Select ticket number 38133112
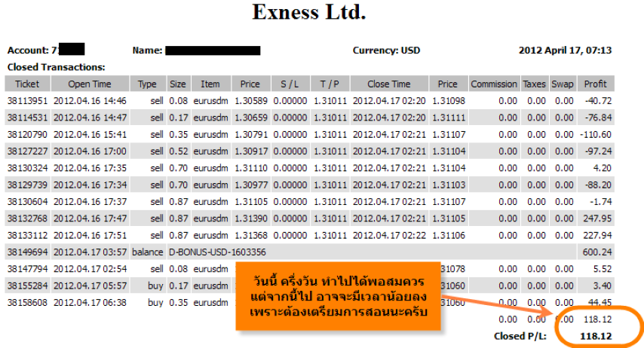Screen dimensions: 644x348 (x=27, y=236)
